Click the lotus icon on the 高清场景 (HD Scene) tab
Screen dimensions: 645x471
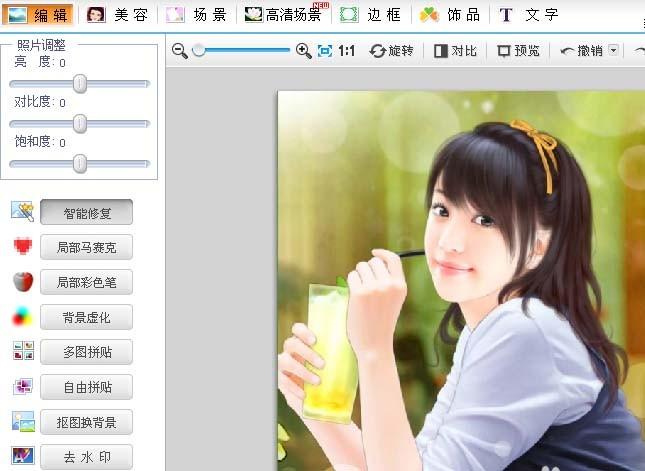pyautogui.click(x=253, y=14)
